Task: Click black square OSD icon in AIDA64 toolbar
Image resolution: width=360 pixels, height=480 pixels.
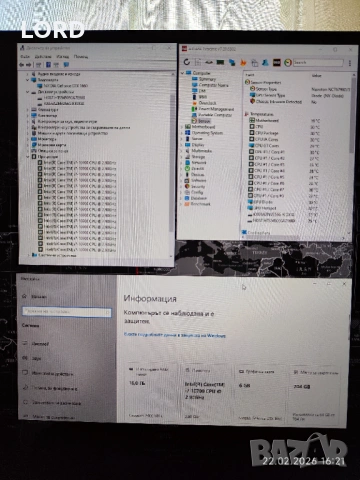Action: tap(277, 62)
